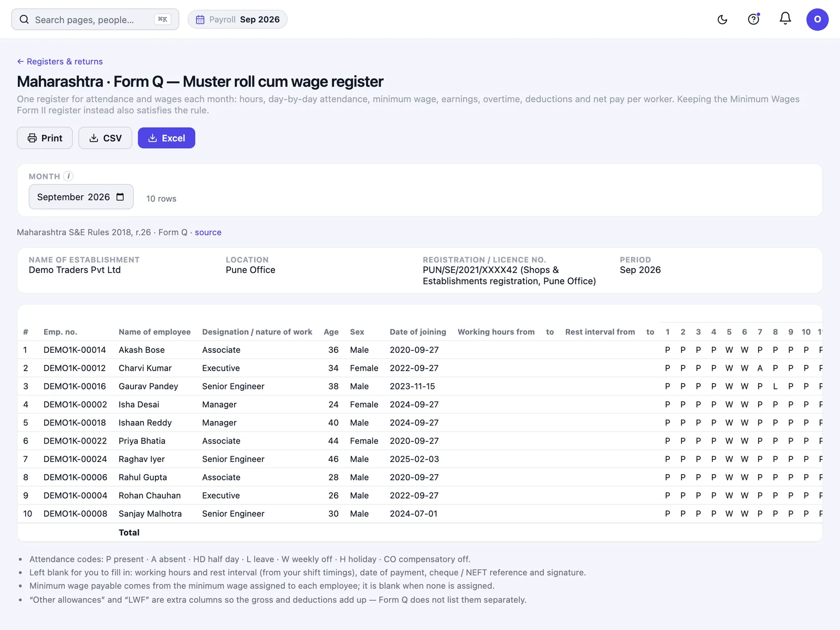Click the Emp. no. column header
The width and height of the screenshot is (840, 630).
(x=60, y=332)
